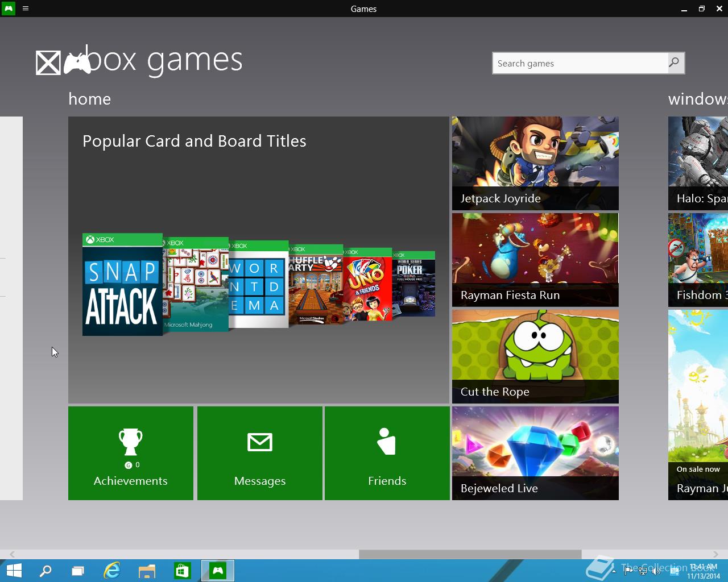The height and width of the screenshot is (582, 728).
Task: Click the Search games input field
Action: [x=580, y=63]
